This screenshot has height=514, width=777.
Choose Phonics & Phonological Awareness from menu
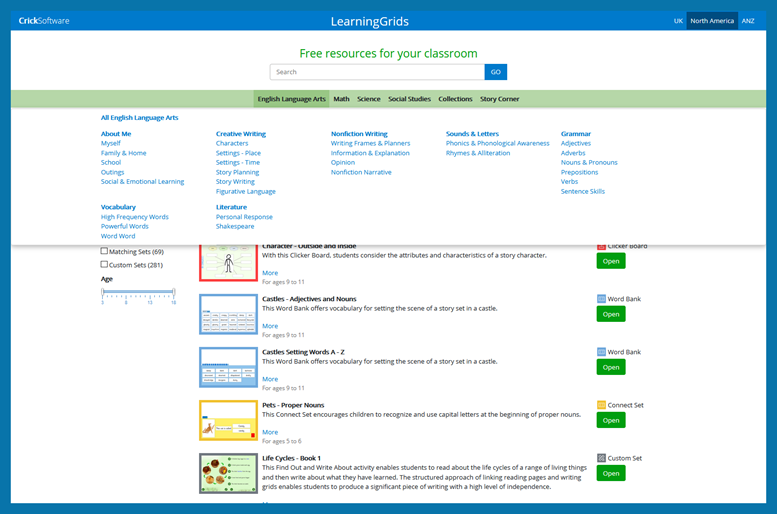(497, 143)
